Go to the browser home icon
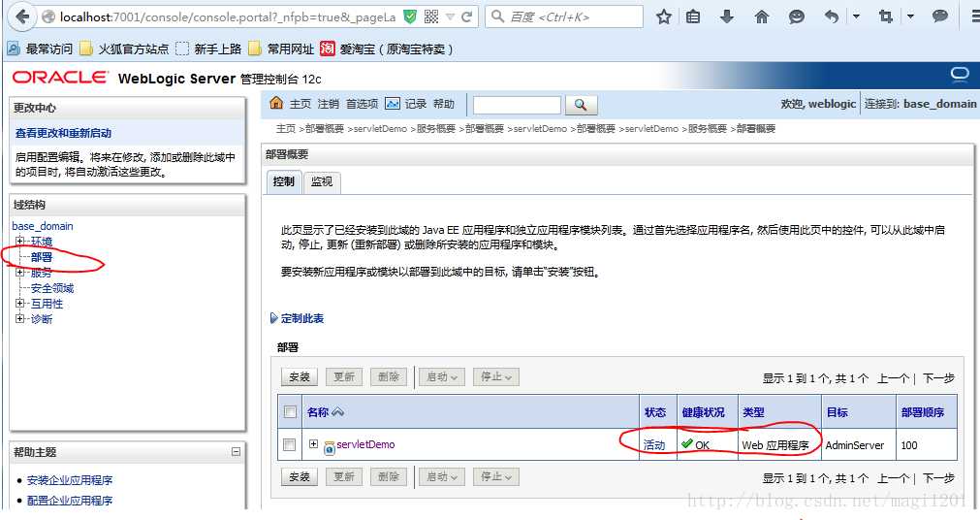Viewport: 980px width, 520px height. click(x=761, y=16)
